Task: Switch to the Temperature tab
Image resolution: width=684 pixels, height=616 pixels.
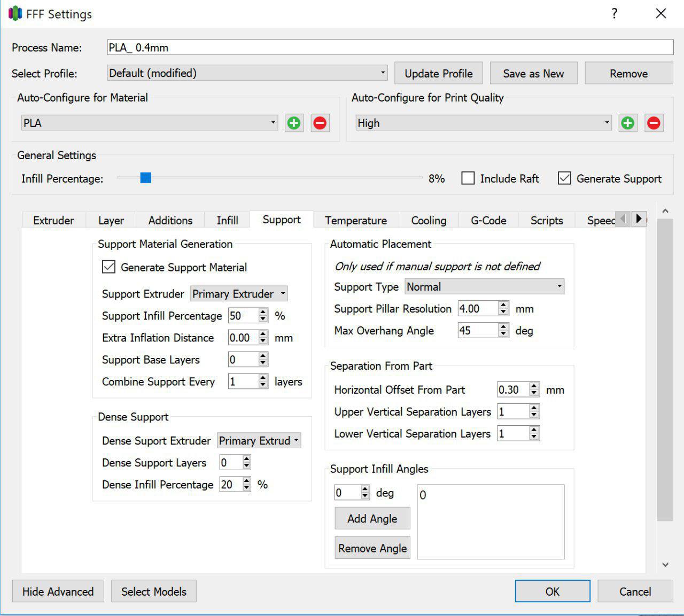Action: (x=355, y=220)
